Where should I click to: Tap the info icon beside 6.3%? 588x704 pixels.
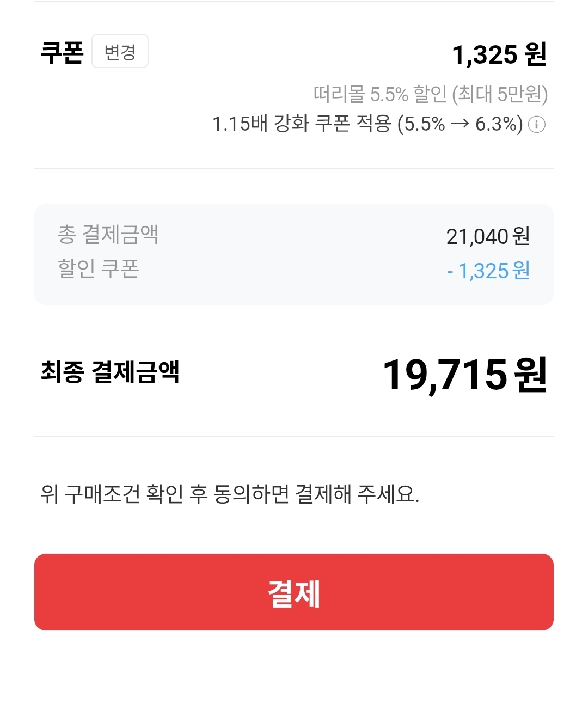pyautogui.click(x=537, y=125)
